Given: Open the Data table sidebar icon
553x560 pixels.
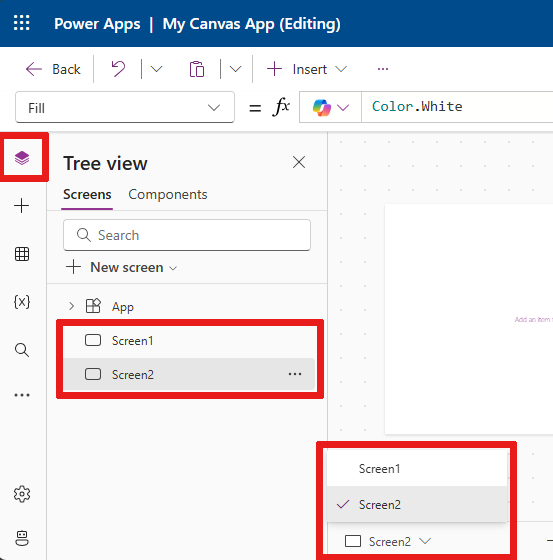Looking at the screenshot, I should pyautogui.click(x=22, y=254).
